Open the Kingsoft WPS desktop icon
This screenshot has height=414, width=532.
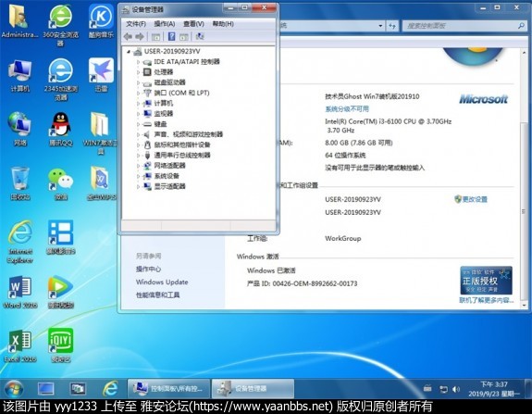point(101,182)
